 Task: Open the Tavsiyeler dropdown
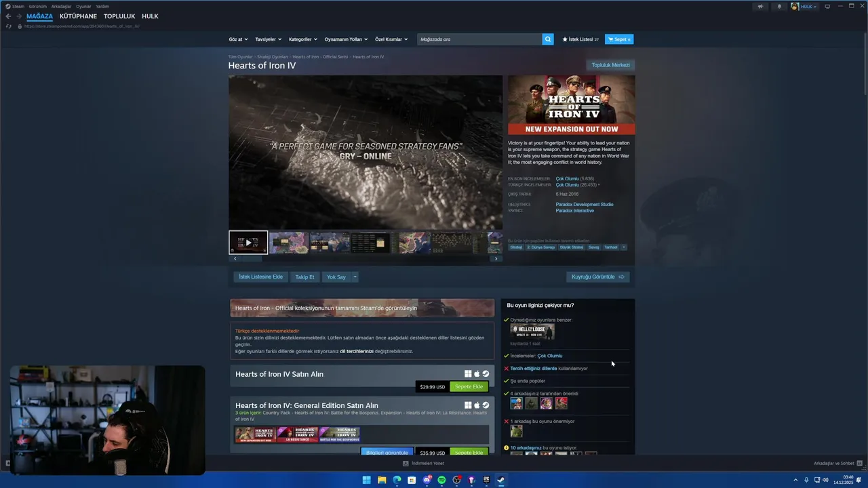(268, 39)
